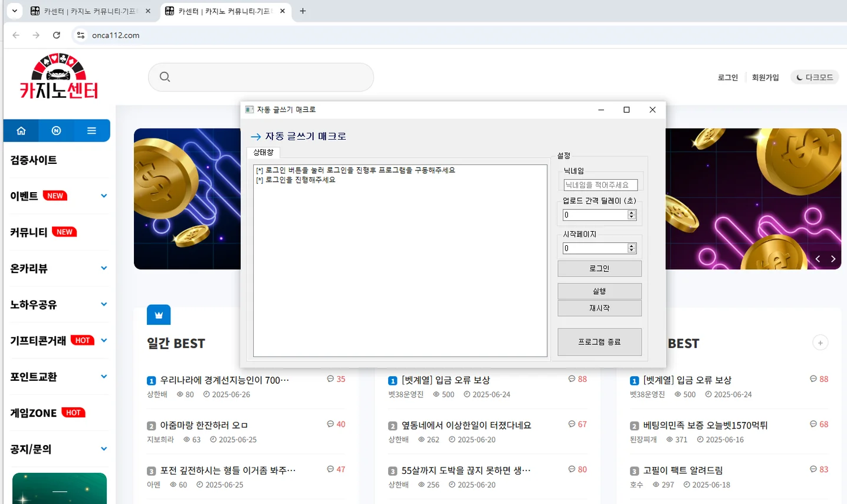Increase 업로드 간격 딜레이 spinner up
847x504 pixels.
pos(632,213)
